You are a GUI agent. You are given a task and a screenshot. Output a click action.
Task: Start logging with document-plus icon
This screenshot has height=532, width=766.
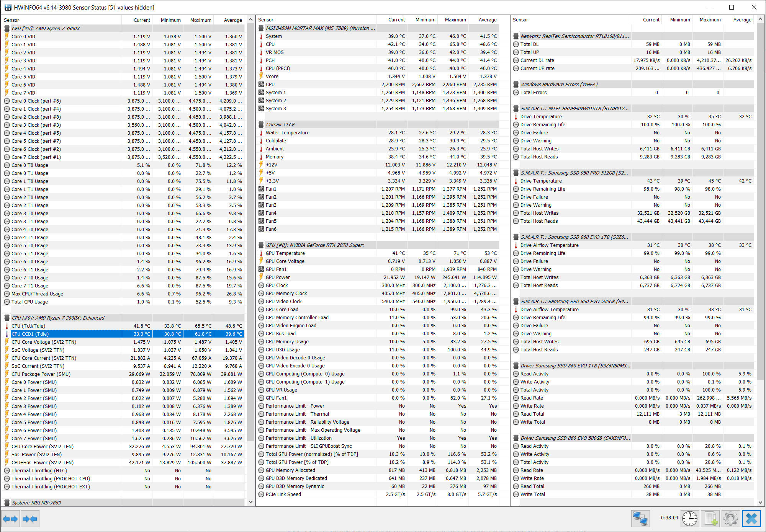pyautogui.click(x=710, y=519)
